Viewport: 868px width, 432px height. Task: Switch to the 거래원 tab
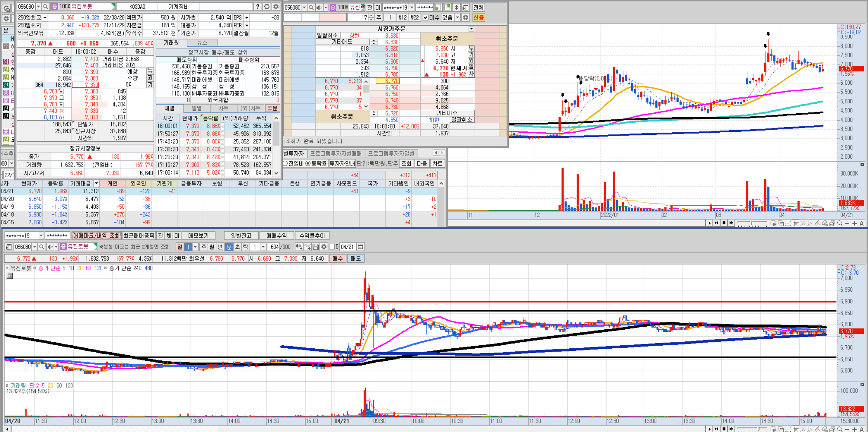coord(171,43)
